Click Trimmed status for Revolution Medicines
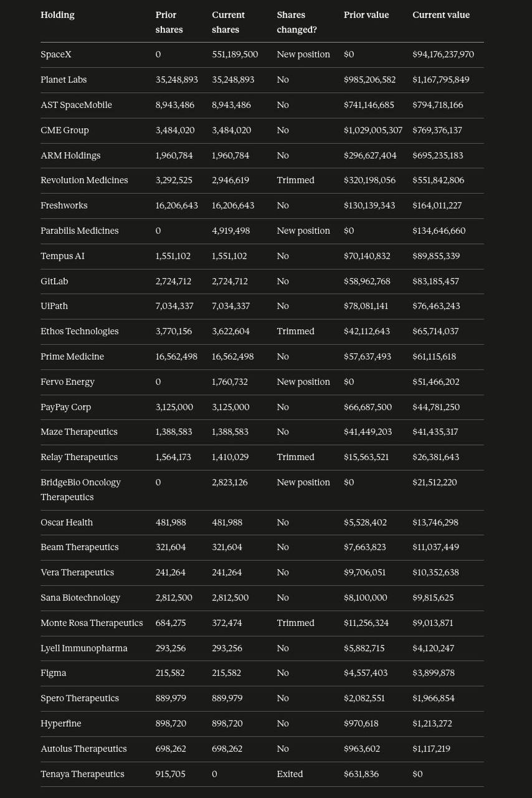Viewport: 532px width, 798px height. pyautogui.click(x=295, y=180)
